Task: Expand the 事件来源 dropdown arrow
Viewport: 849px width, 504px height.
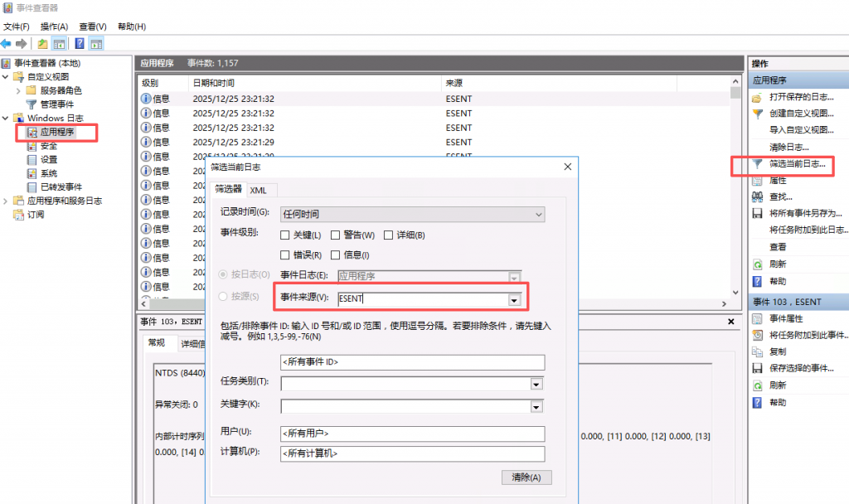Action: tap(514, 299)
